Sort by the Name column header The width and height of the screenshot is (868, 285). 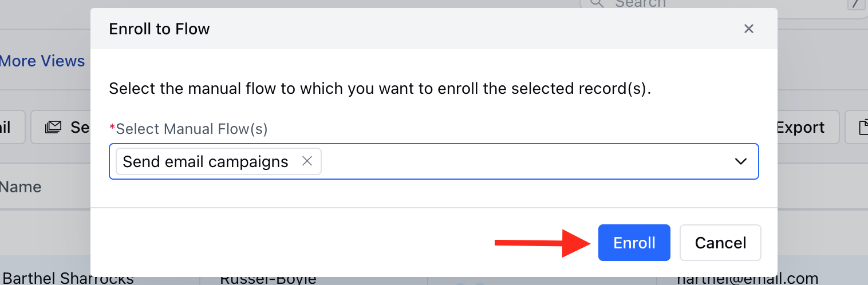[x=21, y=187]
